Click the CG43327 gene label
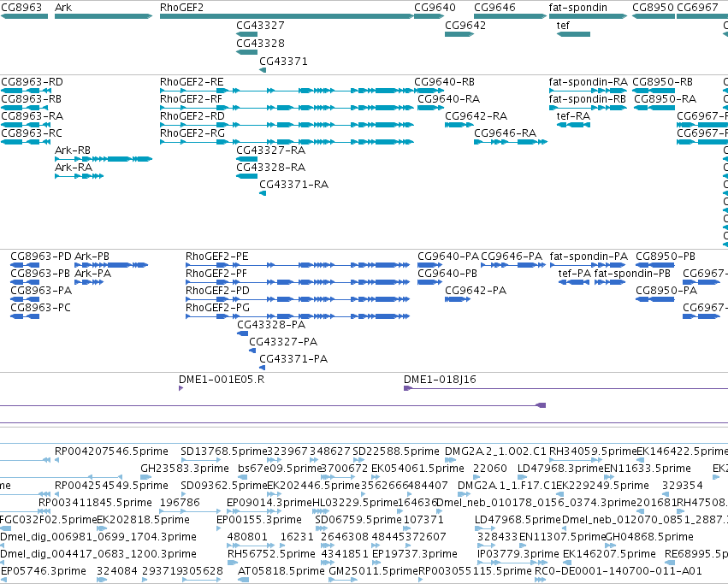 coord(260,26)
